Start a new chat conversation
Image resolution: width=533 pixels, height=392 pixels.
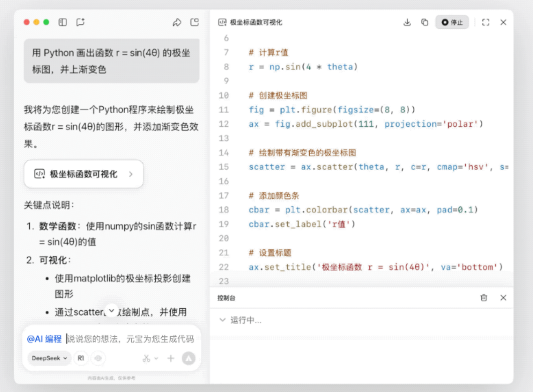click(x=80, y=22)
